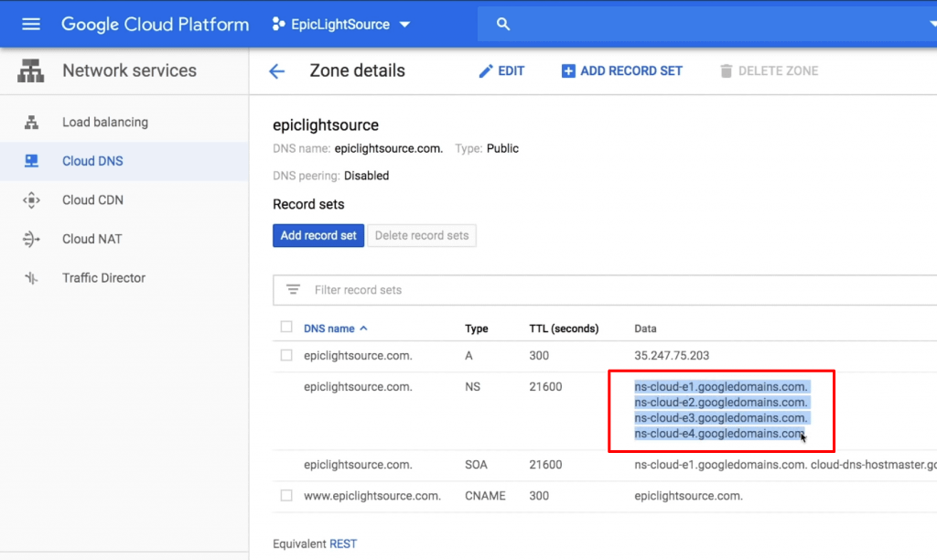
Task: Click the epiclightsource zone title
Action: (326, 125)
